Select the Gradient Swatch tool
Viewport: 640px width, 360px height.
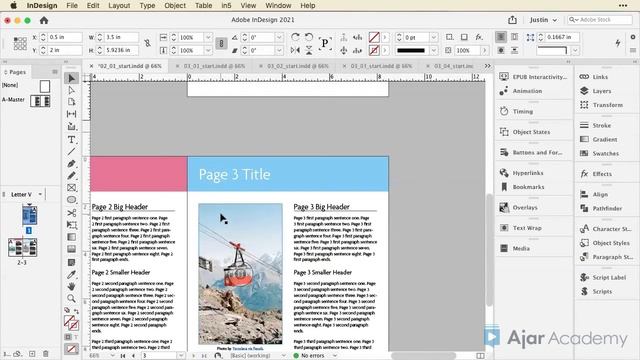pyautogui.click(x=71, y=237)
